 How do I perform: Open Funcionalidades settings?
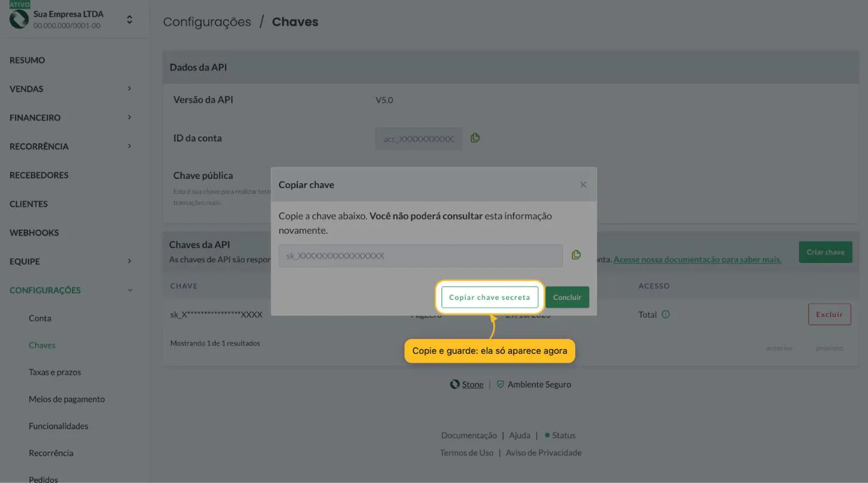click(58, 426)
